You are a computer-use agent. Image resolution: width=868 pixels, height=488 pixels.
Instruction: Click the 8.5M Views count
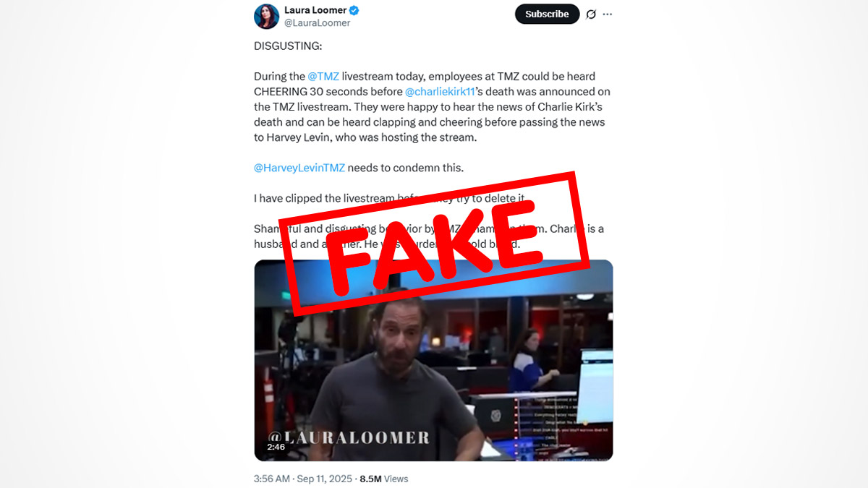coord(383,479)
